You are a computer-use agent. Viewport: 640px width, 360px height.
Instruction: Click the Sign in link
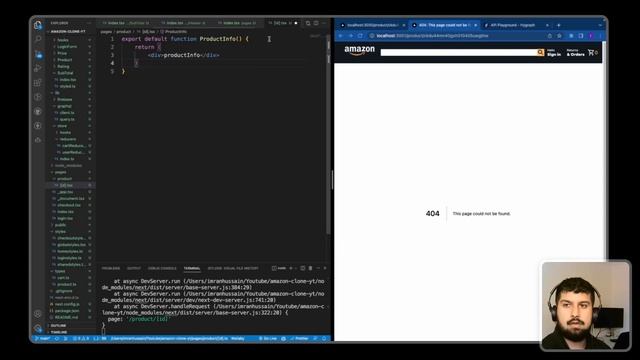(554, 53)
